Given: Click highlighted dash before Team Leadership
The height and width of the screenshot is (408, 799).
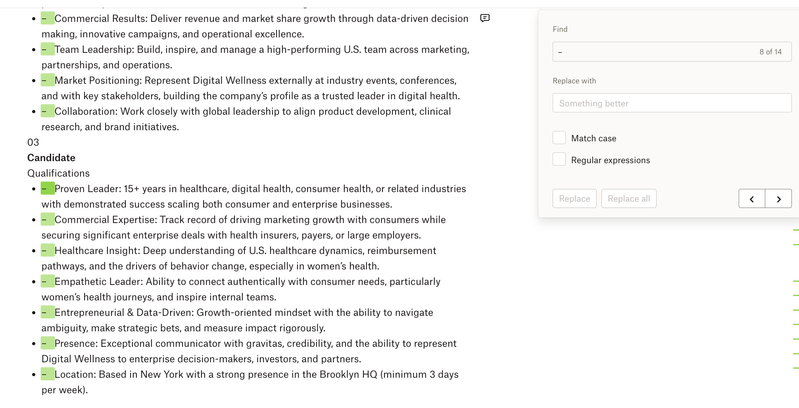Looking at the screenshot, I should [x=47, y=49].
